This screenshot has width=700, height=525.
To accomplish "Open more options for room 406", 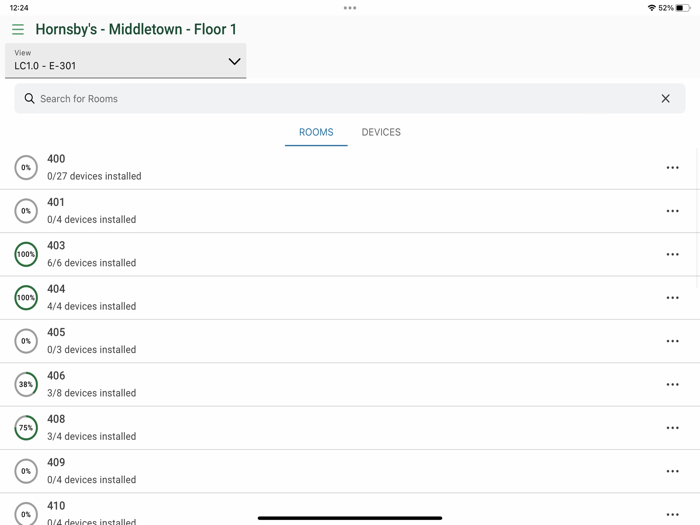I will [672, 384].
